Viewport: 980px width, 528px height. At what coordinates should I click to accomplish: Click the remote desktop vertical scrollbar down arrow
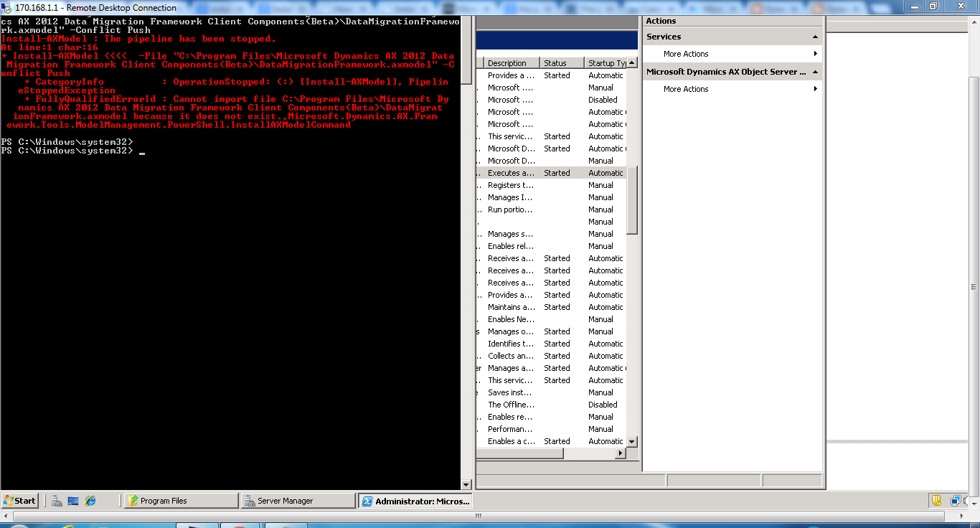974,504
